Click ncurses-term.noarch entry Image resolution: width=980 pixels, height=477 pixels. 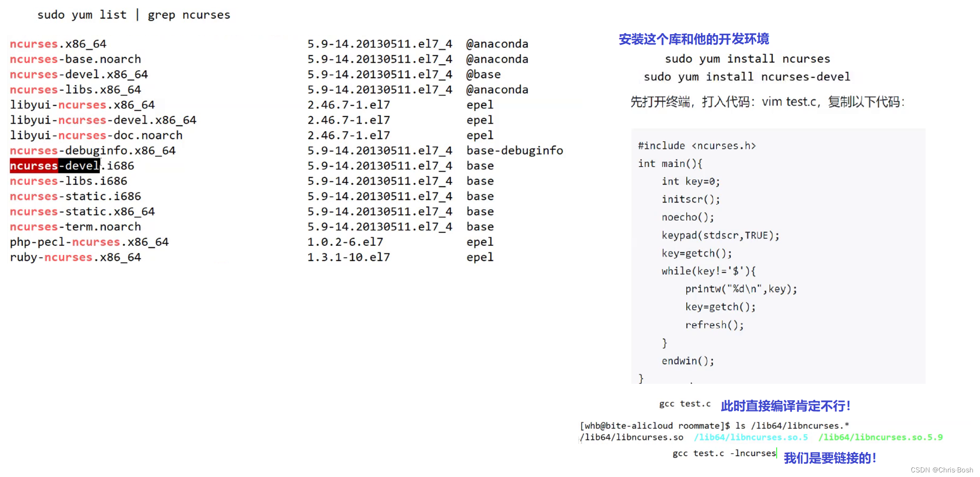pos(75,227)
